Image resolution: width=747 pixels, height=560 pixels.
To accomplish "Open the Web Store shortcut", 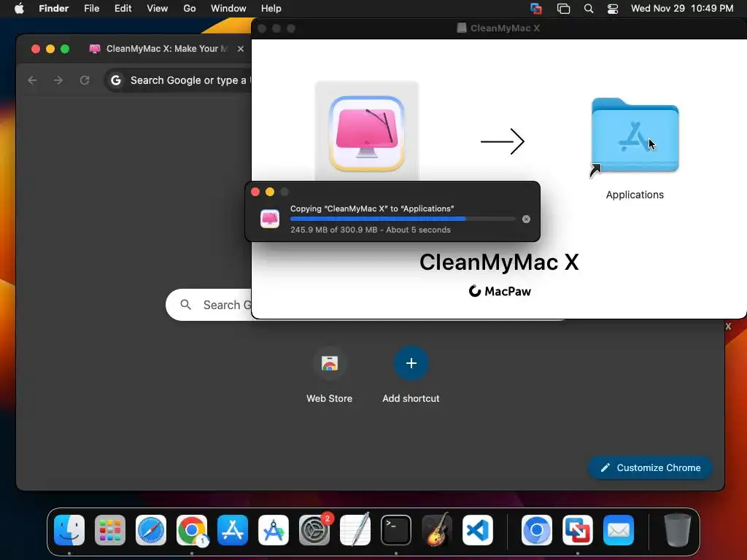I will pos(329,376).
